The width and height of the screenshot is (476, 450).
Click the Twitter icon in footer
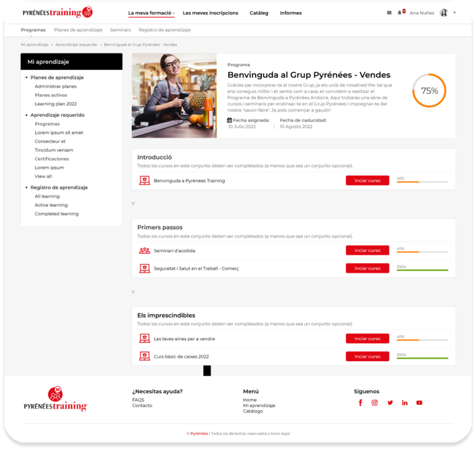(390, 403)
